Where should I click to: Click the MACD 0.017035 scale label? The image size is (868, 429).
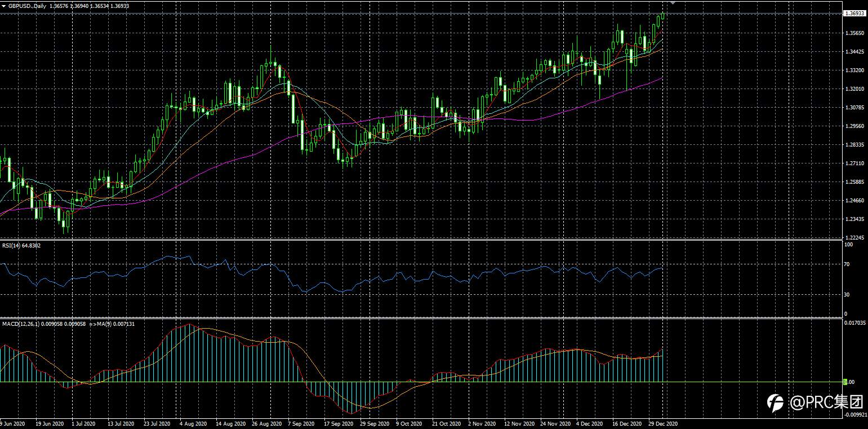point(855,324)
